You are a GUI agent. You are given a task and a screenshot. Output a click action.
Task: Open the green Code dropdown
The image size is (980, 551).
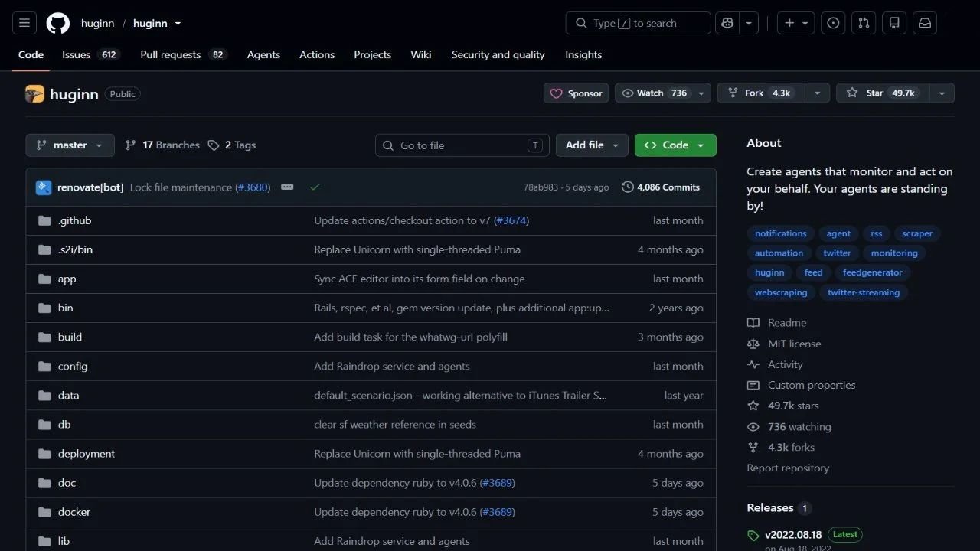[x=675, y=145]
